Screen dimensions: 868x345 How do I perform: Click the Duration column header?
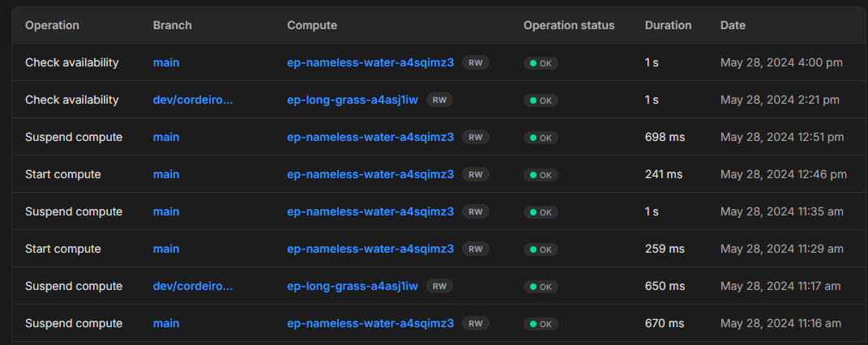668,25
